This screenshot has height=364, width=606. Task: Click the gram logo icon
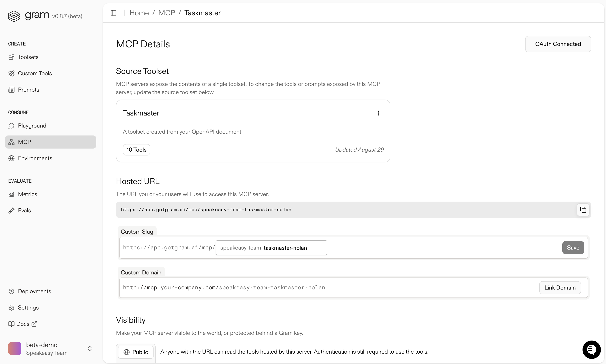14,16
